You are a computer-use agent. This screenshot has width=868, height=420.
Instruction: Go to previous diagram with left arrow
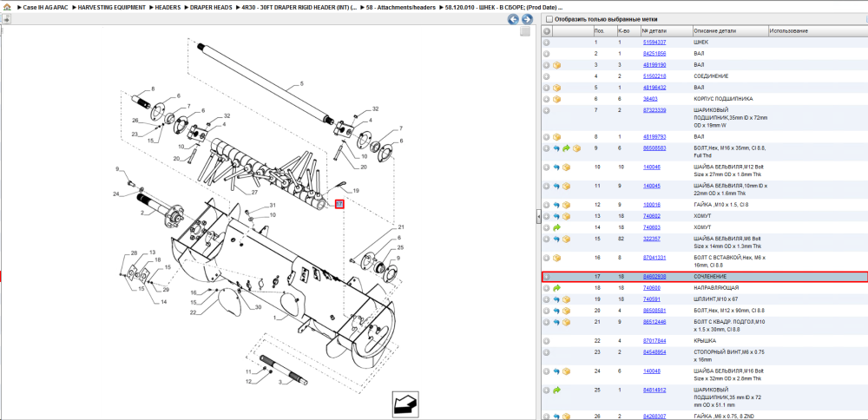point(513,19)
